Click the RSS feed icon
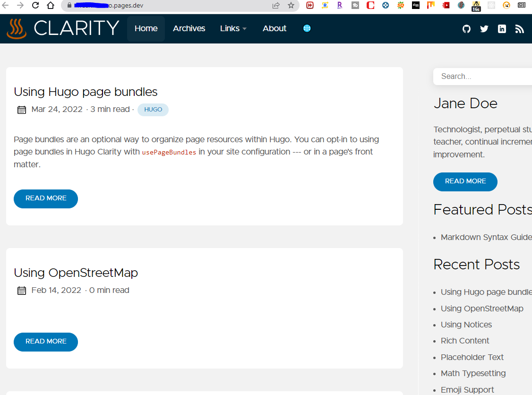 click(519, 29)
